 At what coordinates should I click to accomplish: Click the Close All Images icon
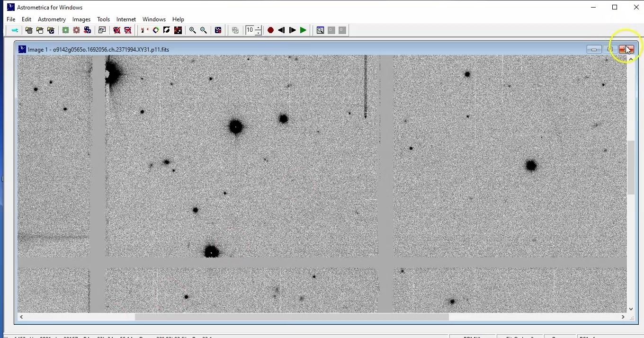pos(127,30)
